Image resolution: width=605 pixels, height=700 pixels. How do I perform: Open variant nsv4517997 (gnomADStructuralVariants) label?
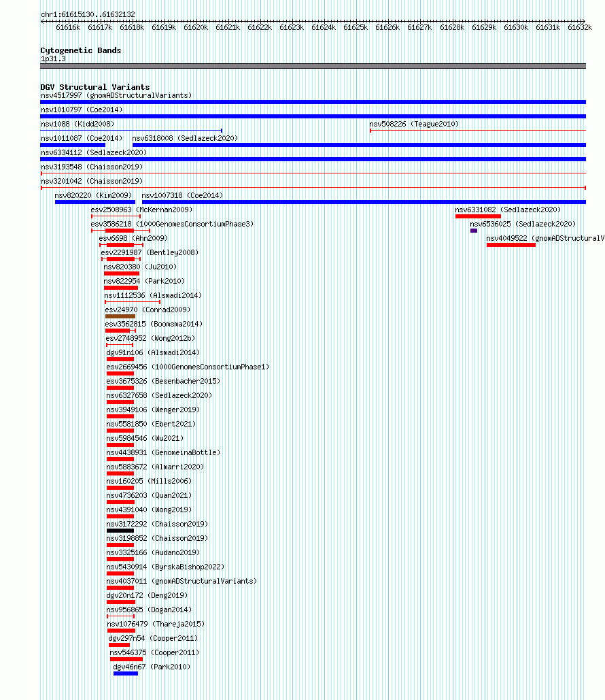(x=116, y=95)
